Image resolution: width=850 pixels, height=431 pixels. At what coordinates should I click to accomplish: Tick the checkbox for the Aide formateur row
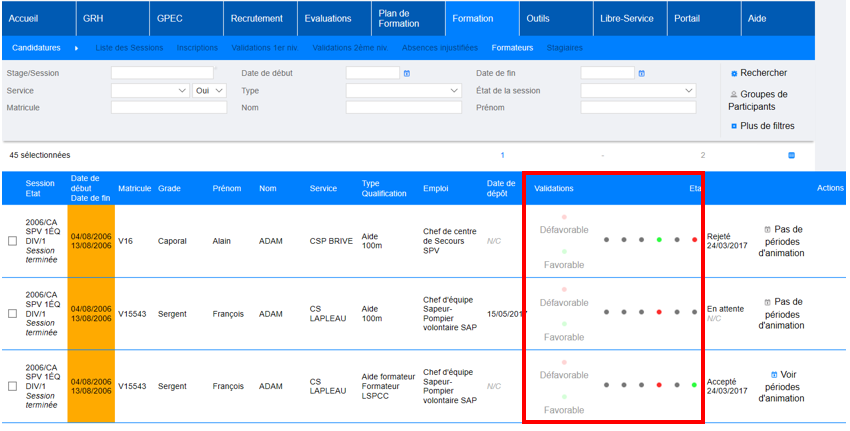coord(12,385)
